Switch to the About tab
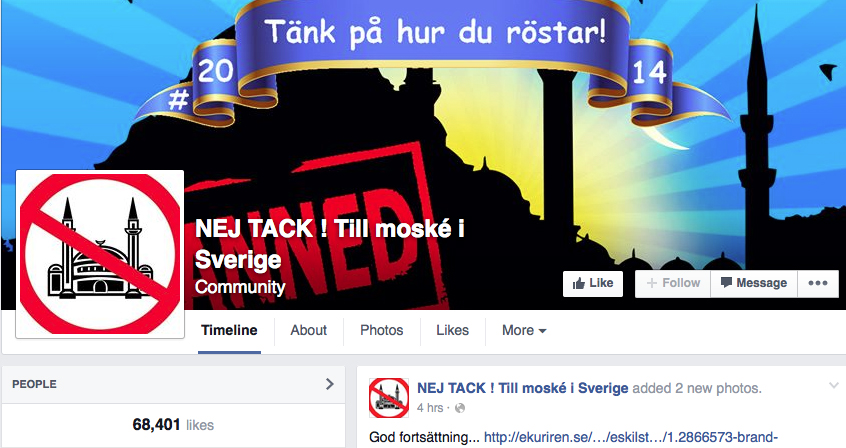 point(309,330)
